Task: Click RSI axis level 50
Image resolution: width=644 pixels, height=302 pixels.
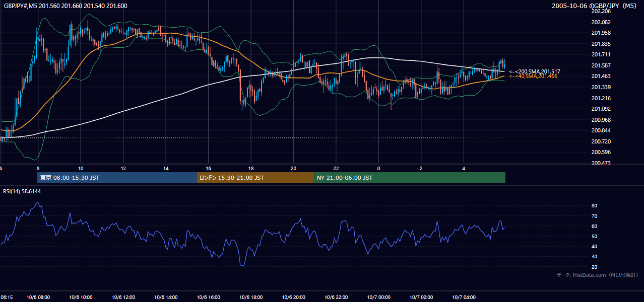Action: click(x=594, y=236)
